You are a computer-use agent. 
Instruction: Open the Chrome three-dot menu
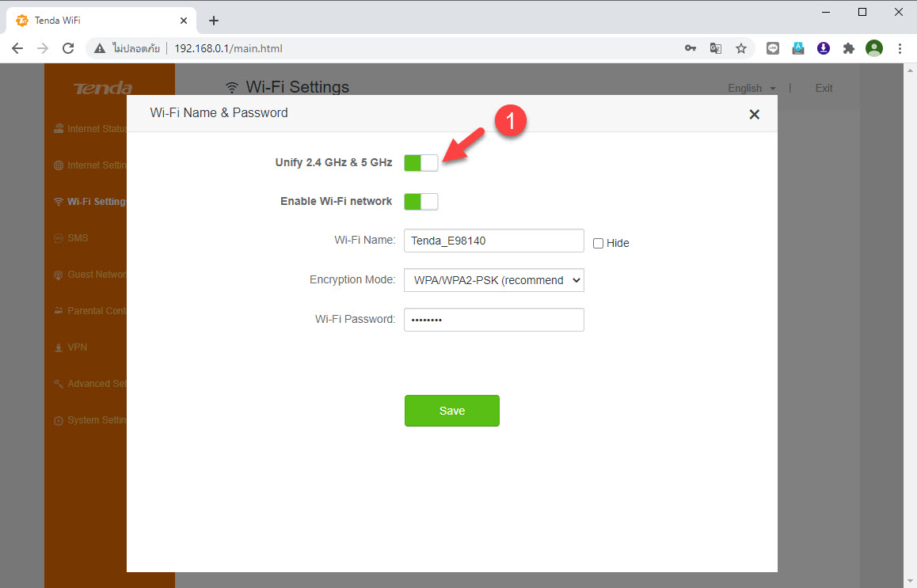pyautogui.click(x=900, y=48)
